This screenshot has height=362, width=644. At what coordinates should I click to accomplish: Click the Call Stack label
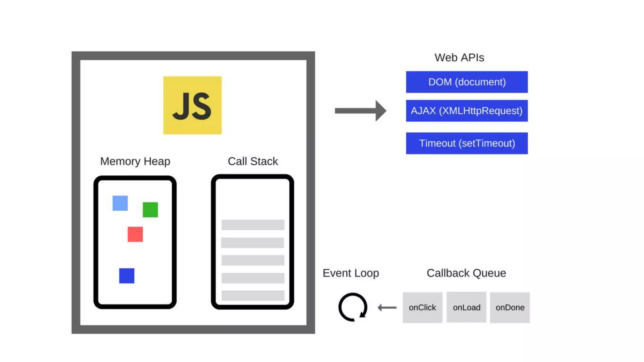coord(253,161)
